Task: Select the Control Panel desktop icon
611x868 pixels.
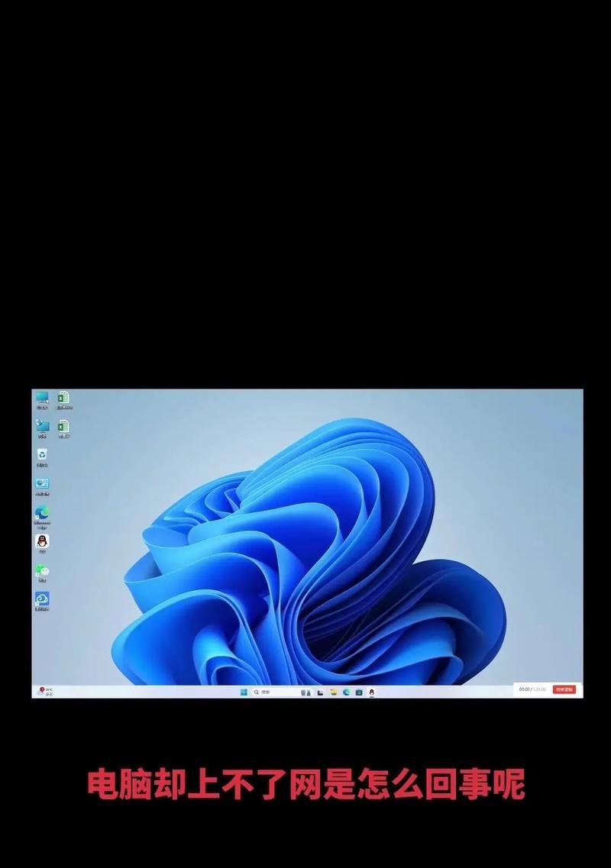Action: click(x=42, y=486)
